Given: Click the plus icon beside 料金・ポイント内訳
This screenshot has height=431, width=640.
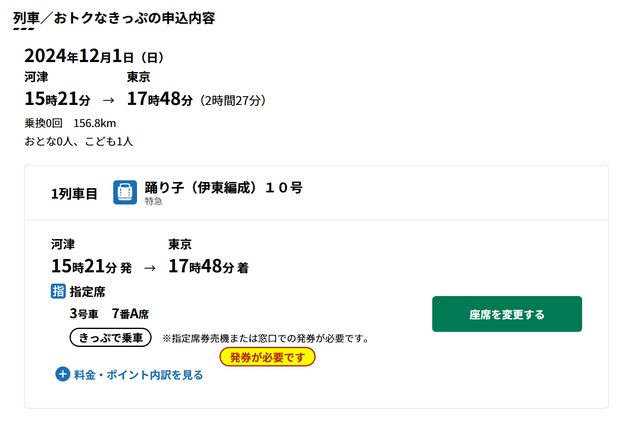Looking at the screenshot, I should [63, 375].
